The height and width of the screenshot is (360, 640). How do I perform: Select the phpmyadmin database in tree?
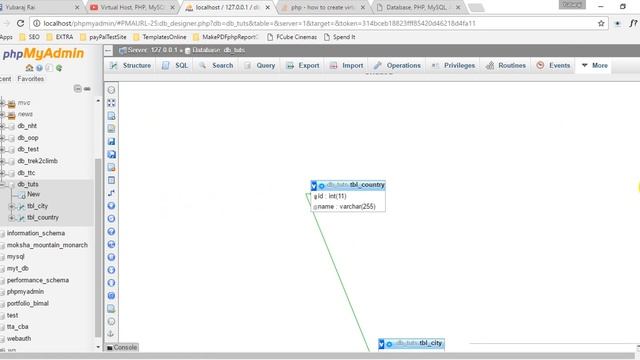pyautogui.click(x=25, y=292)
